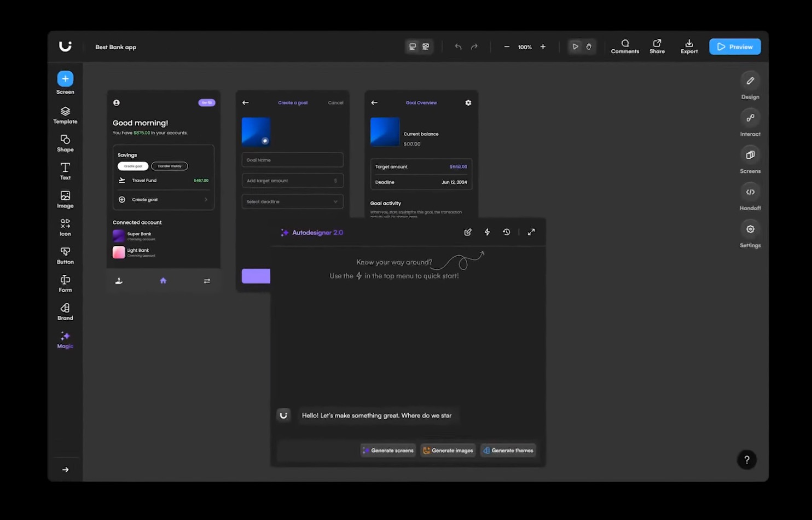This screenshot has width=812, height=520.
Task: Click the Super Bank account thumbnail
Action: pyautogui.click(x=119, y=236)
